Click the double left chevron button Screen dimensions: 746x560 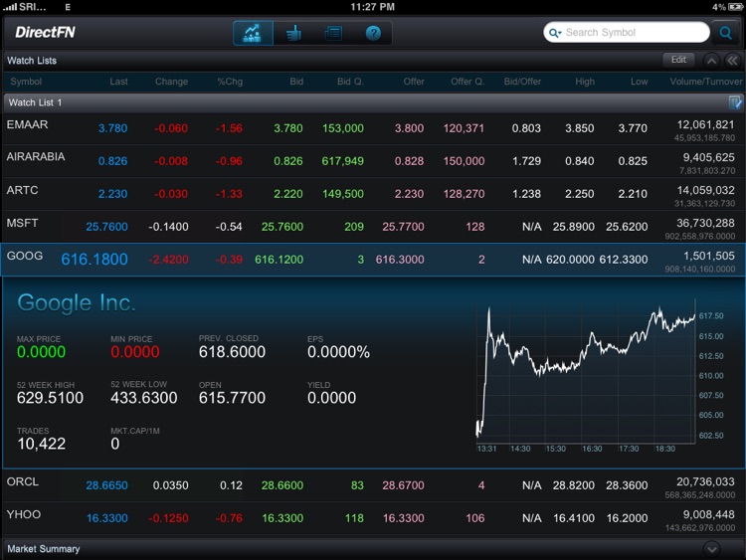(733, 61)
